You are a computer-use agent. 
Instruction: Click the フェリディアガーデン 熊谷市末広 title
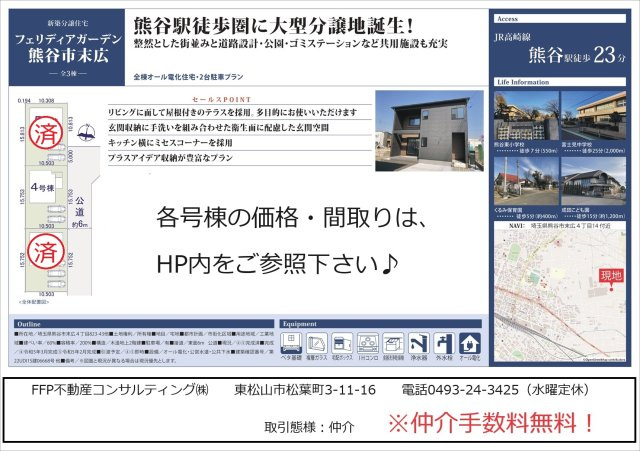(68, 47)
